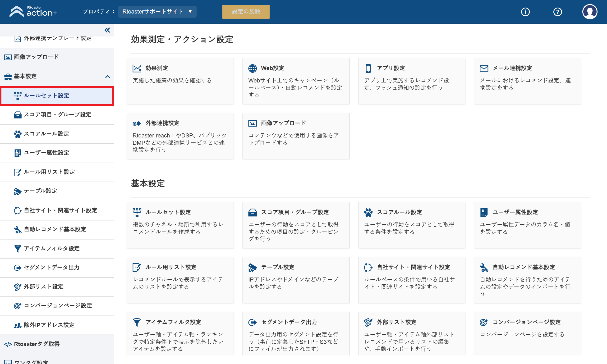Open コンバージョンページ設定 sidebar item
Screen dimensions: 607x364
tap(57, 306)
